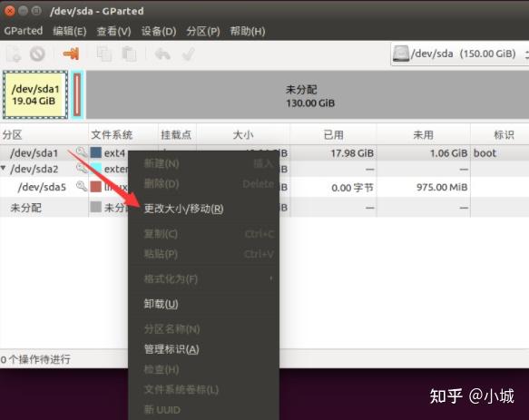Viewport: 529px width, 420px height.
Task: Click the 0 个操作待进行 status text
Action: click(35, 359)
